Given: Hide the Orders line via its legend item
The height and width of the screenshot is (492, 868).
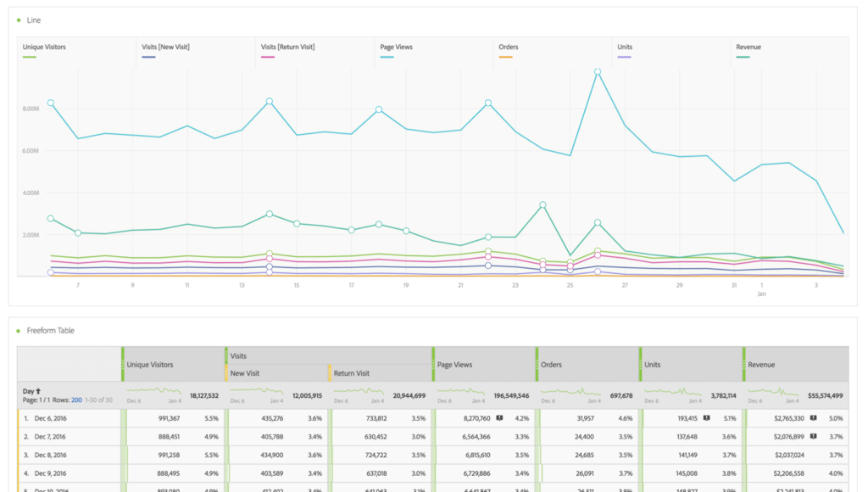Looking at the screenshot, I should [509, 48].
